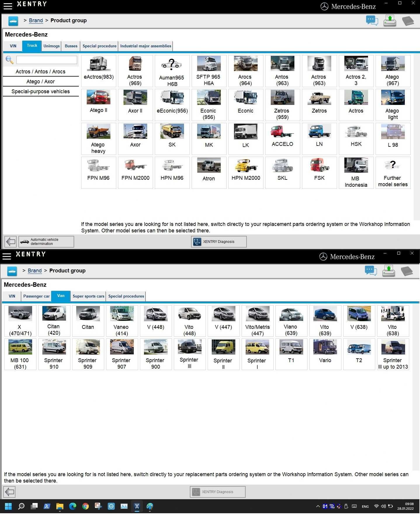Launch PowerShell from the taskbar
This screenshot has height=515, width=420.
(47, 506)
